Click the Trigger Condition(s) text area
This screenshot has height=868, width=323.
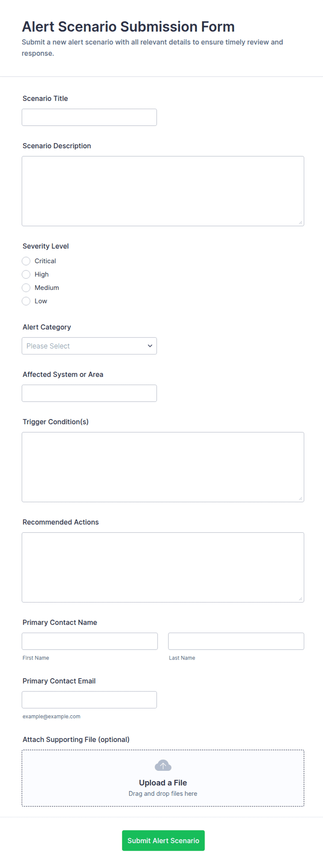coord(163,467)
